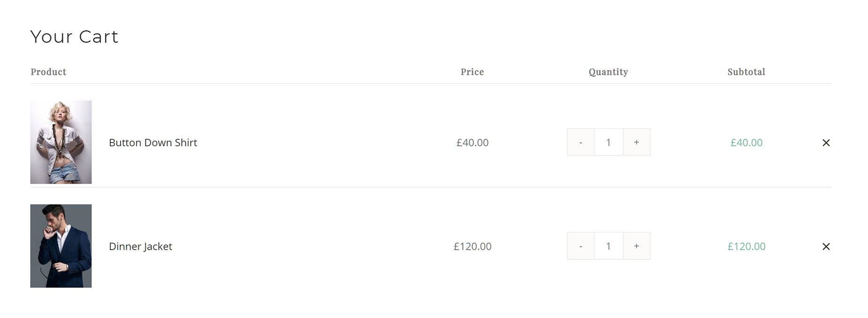Open the Dinner Jacket product link
The height and width of the screenshot is (318, 868).
[140, 247]
